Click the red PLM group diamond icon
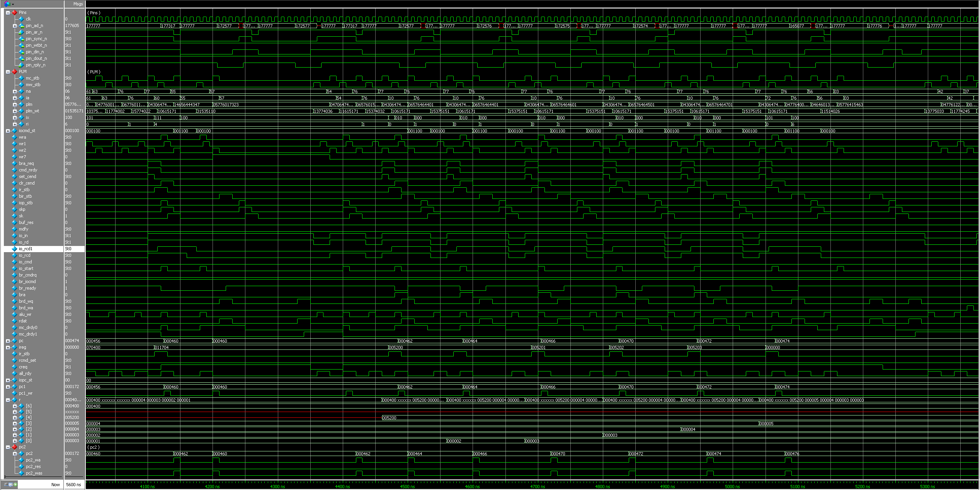 point(14,71)
